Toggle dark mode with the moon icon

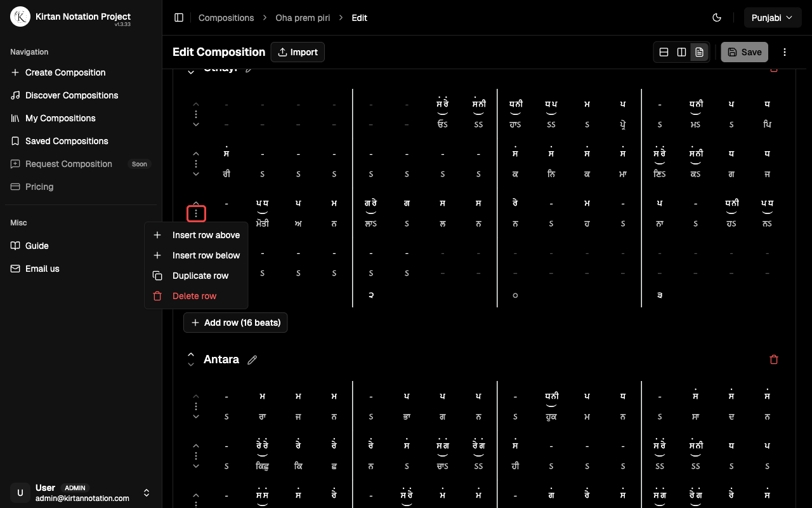coord(717,18)
